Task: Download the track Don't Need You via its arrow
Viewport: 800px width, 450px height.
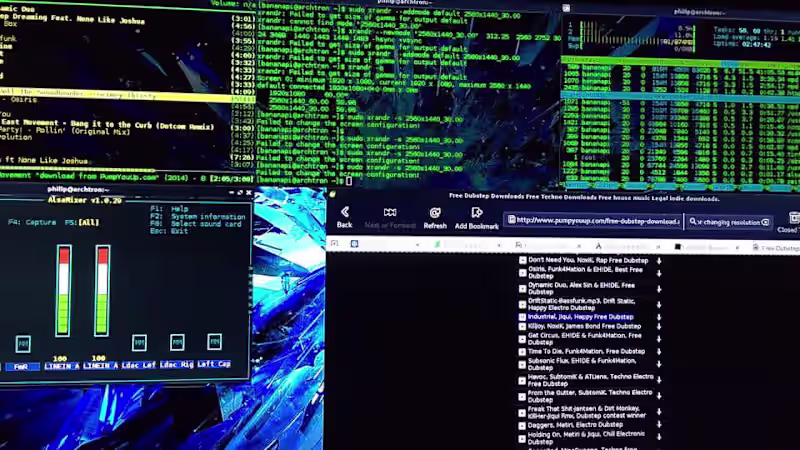Action: (x=659, y=261)
